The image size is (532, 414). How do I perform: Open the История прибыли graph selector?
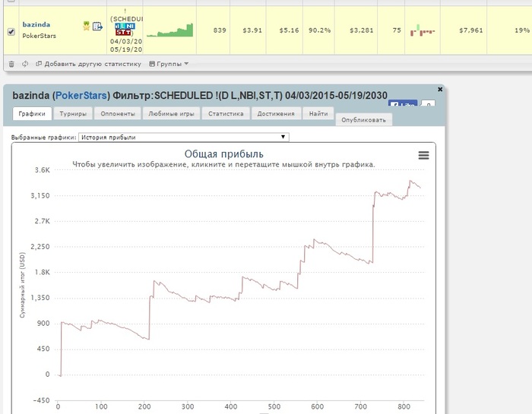(184, 137)
